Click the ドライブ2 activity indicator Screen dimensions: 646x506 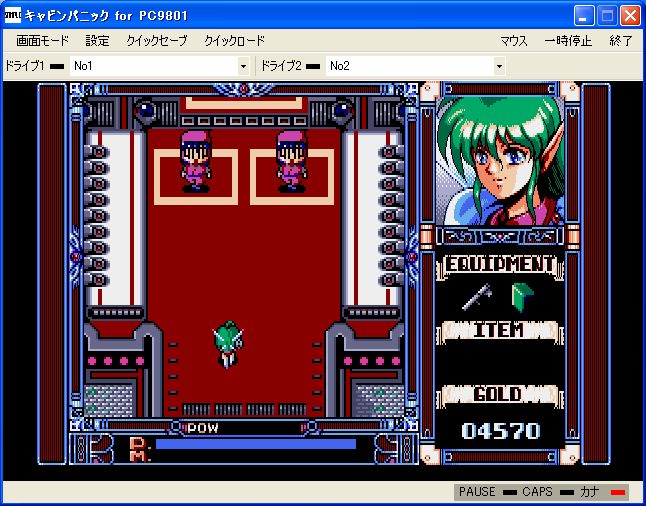(313, 66)
